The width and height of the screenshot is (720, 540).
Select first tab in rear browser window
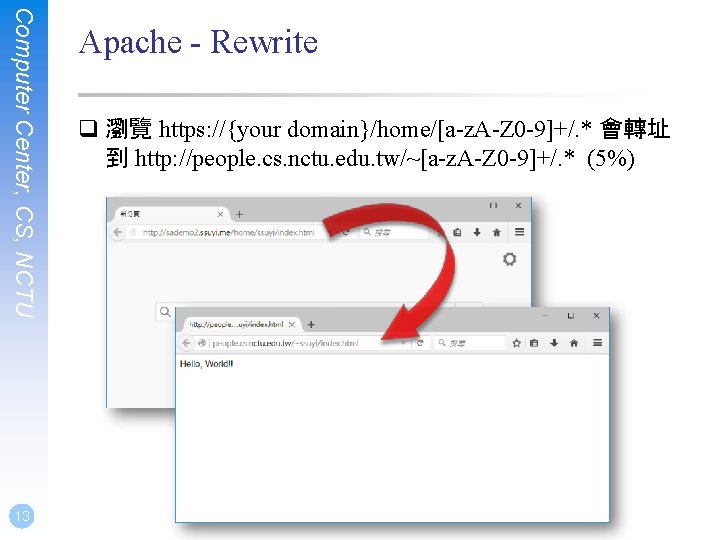(170, 214)
